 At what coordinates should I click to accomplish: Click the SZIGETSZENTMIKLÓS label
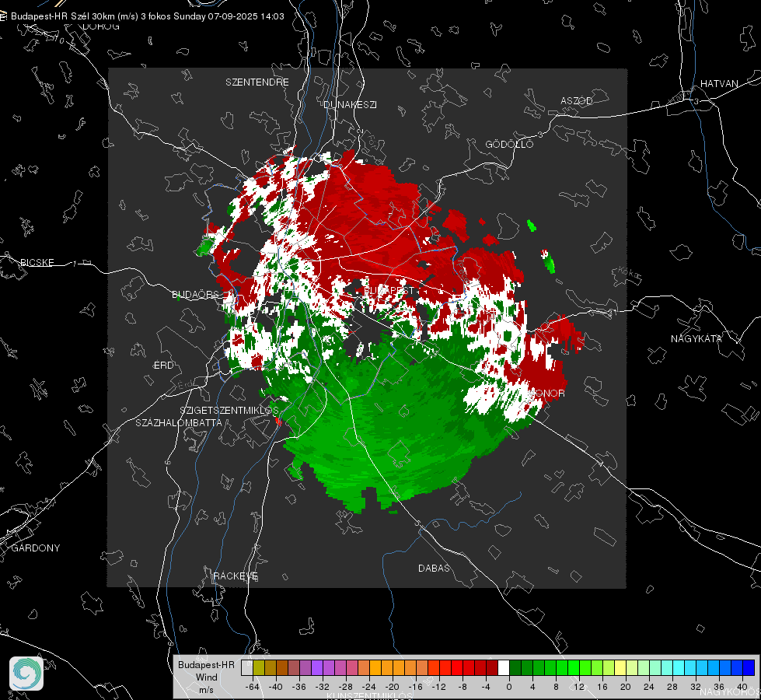[229, 411]
